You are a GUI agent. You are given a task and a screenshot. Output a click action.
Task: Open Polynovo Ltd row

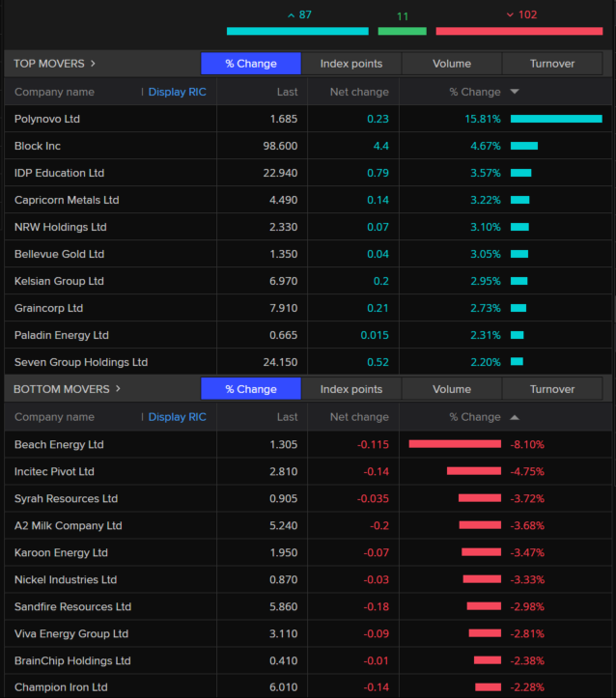click(x=308, y=119)
